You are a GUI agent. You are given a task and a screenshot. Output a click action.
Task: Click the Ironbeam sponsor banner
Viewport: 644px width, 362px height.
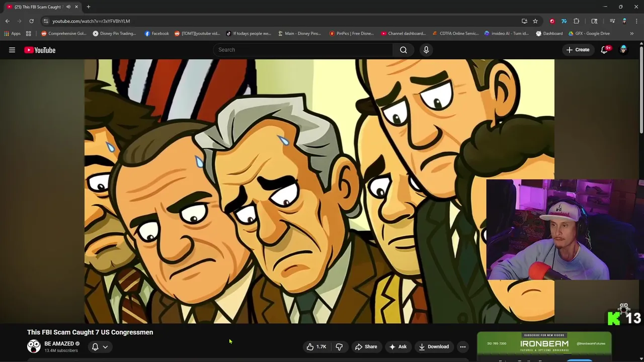pos(544,345)
